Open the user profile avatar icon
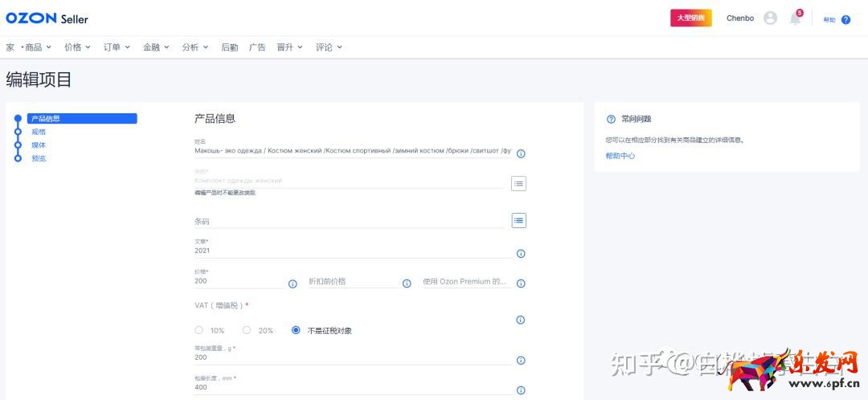 [x=770, y=18]
